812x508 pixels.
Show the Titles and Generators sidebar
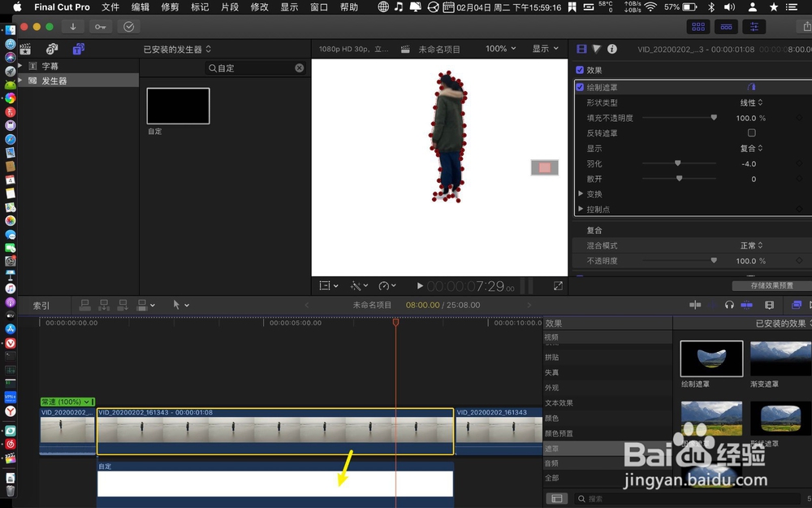[x=78, y=50]
